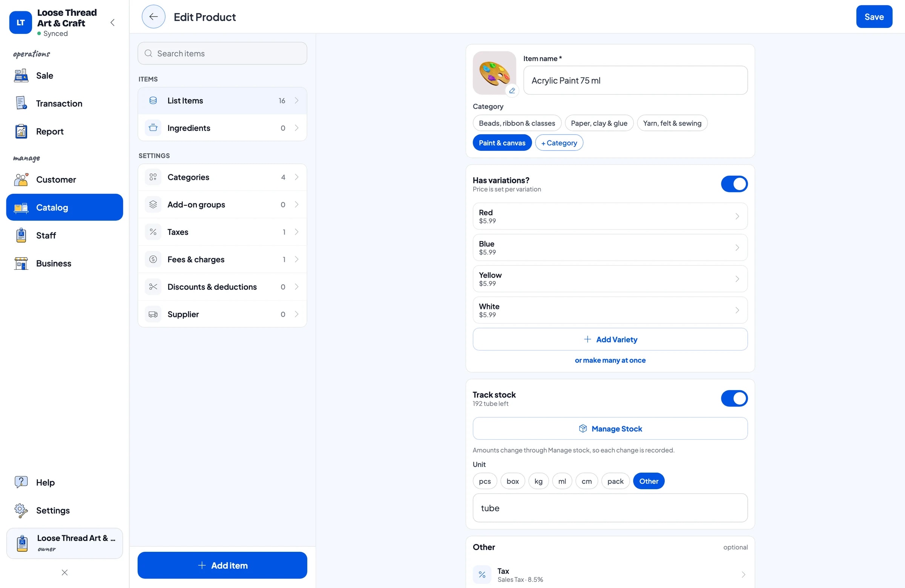
Task: Click the pencil icon on the product image
Action: point(512,91)
